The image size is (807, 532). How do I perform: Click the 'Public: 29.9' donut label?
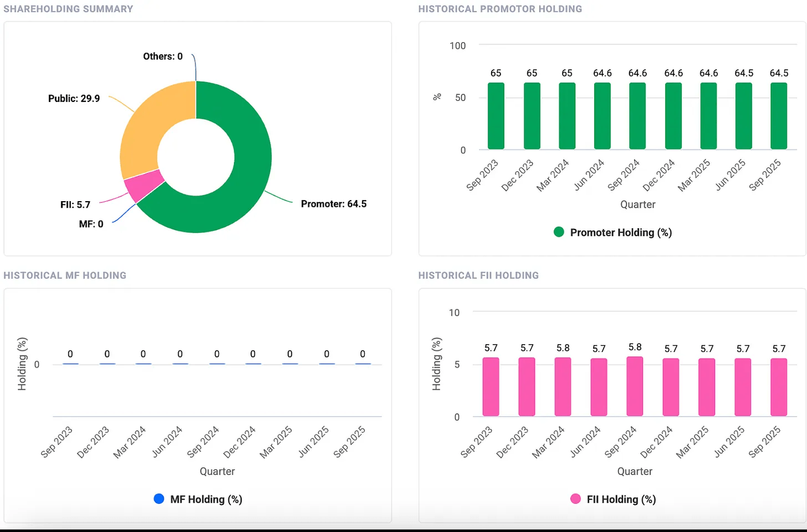[x=74, y=99]
